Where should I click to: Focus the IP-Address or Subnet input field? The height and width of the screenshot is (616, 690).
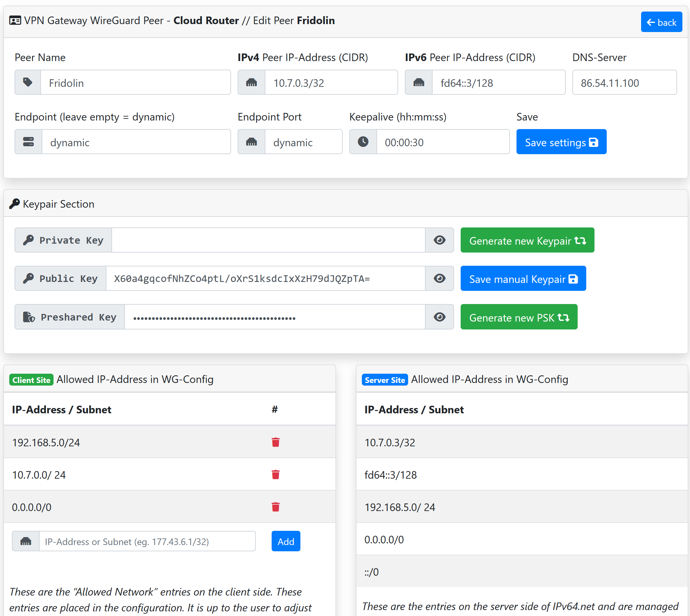(x=147, y=541)
